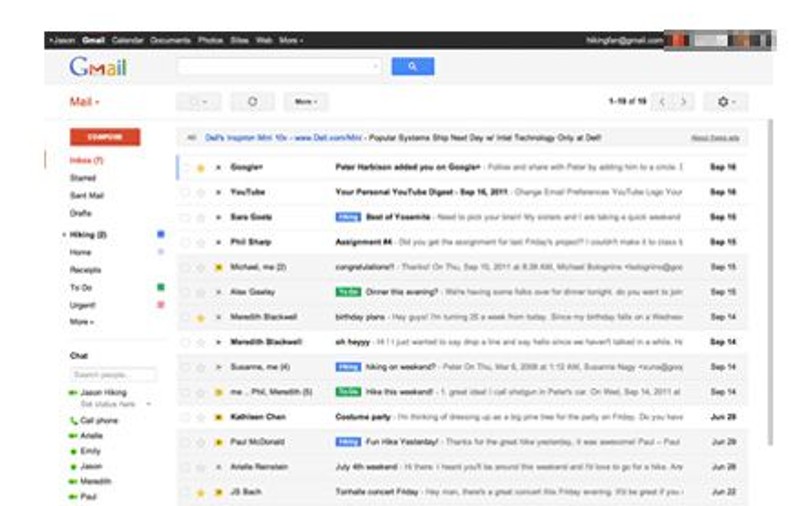Star the Phil Sharp Assignment message
The width and height of the screenshot is (800, 506).
click(201, 243)
